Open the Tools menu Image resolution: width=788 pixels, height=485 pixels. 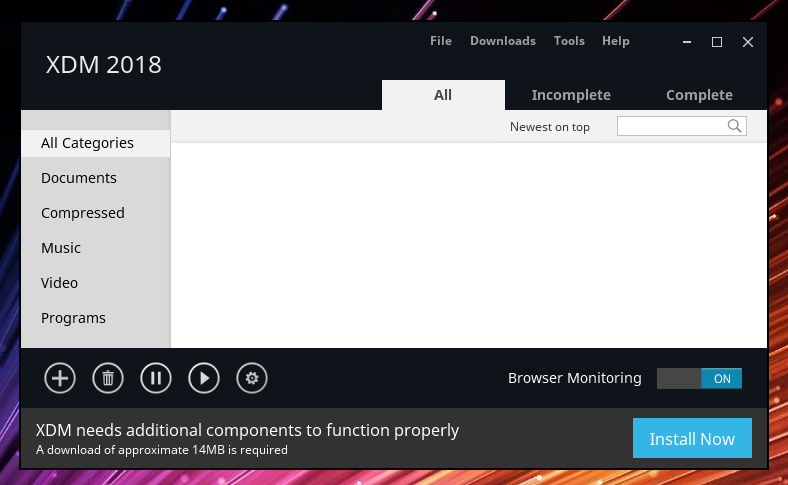tap(569, 41)
